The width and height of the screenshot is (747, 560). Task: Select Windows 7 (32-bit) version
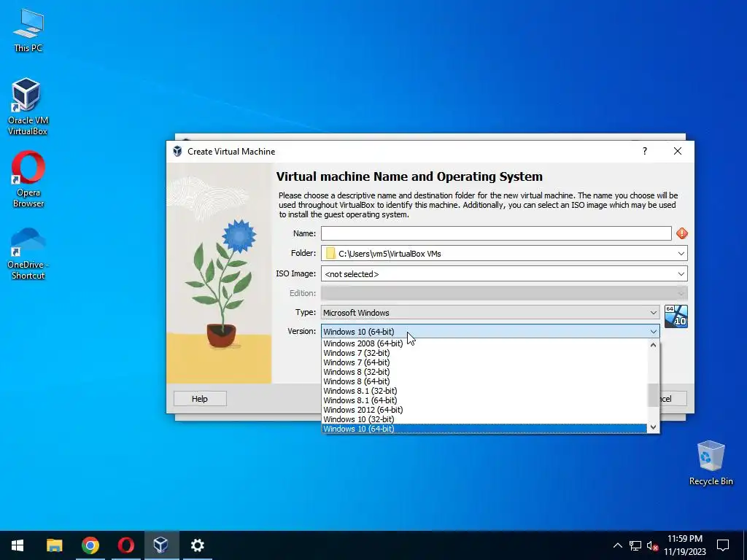coord(484,353)
